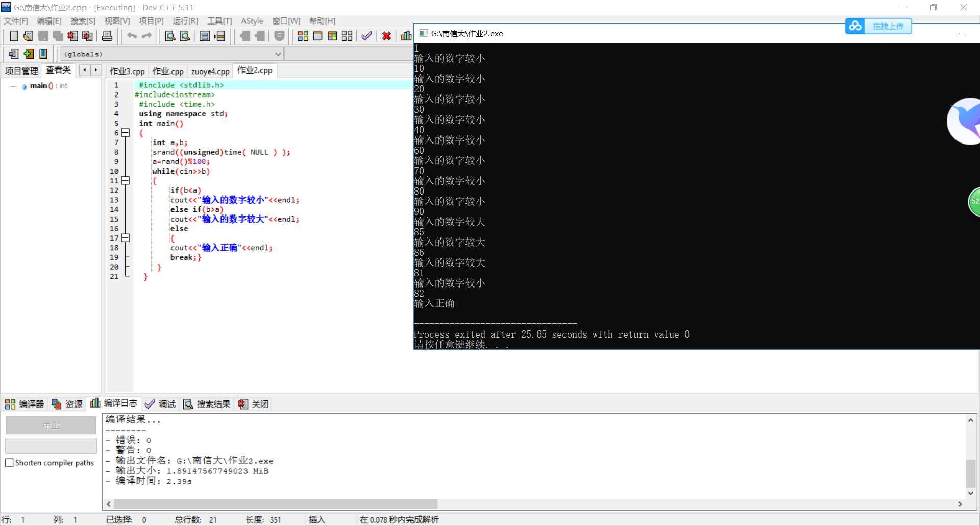
Task: Click the Close All files toolbar icon
Action: coord(87,36)
